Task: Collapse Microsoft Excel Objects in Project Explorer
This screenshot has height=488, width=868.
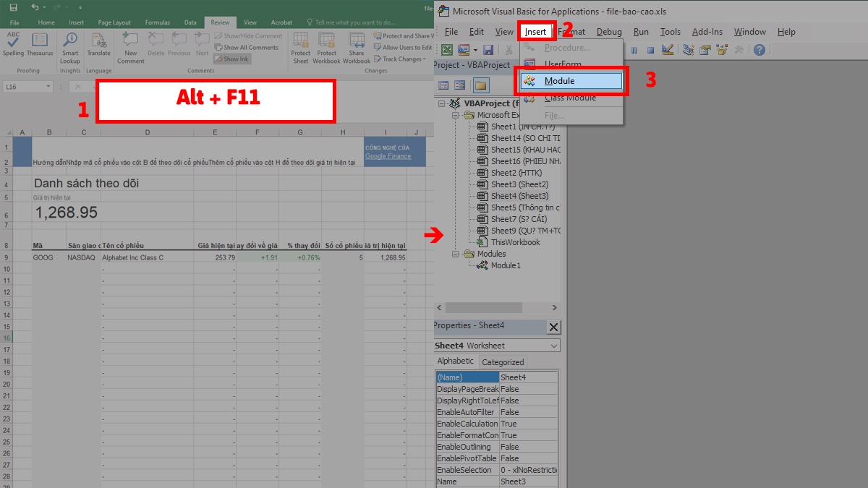Action: pos(454,114)
